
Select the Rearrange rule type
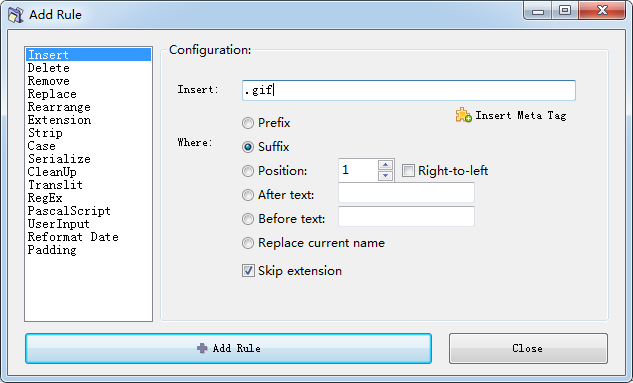88,107
